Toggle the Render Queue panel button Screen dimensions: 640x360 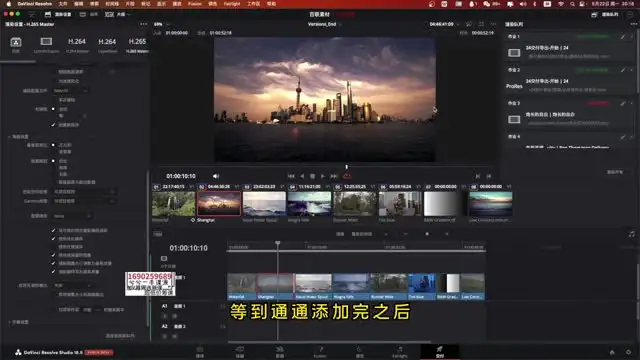click(x=605, y=14)
